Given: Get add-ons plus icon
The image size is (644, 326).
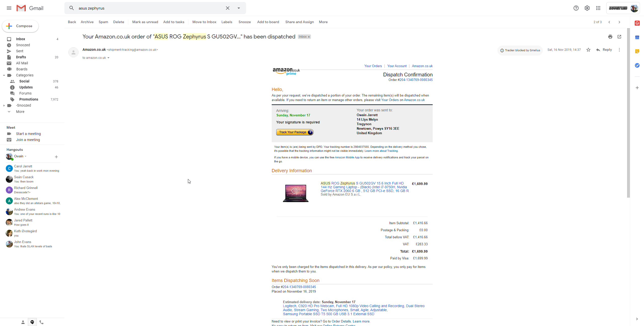Looking at the screenshot, I should (637, 88).
